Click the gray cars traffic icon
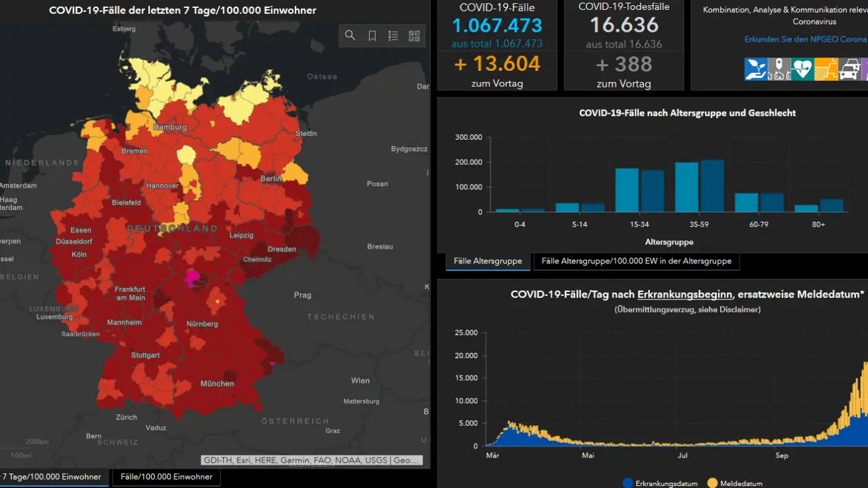Image resolution: width=868 pixels, height=488 pixels. (x=849, y=69)
